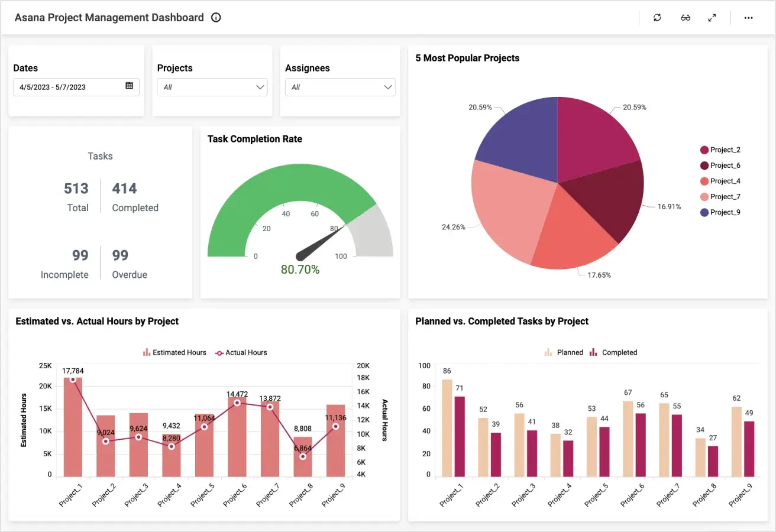Screen dimensions: 776x532
Task: Expand the Projects filter chevron arrow
Action: (x=260, y=87)
